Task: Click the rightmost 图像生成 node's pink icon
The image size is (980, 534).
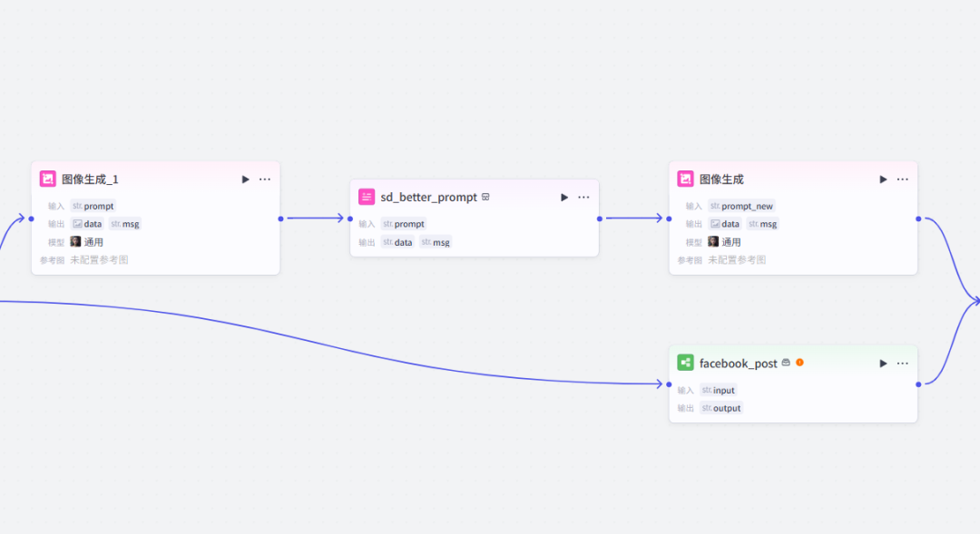Action: (x=685, y=179)
